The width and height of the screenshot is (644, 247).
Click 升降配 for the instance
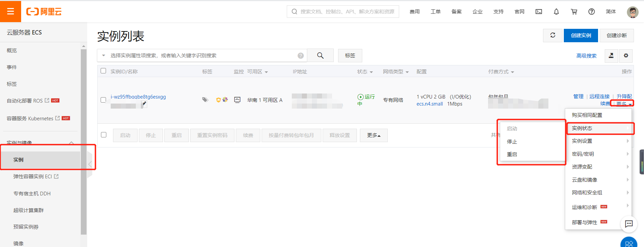click(624, 97)
